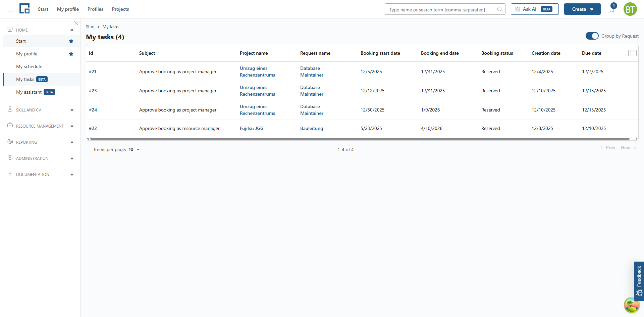Toggle the star next to My profile
Viewport: 644px width, 317px height.
[71, 54]
